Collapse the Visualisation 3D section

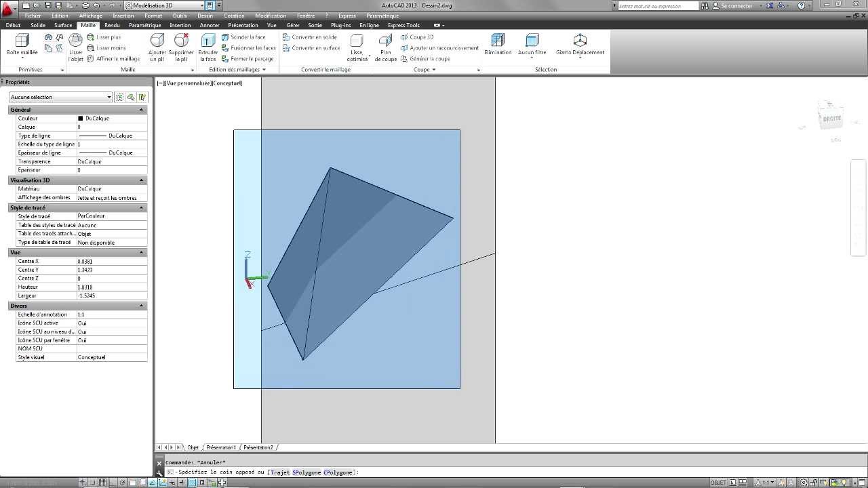[142, 180]
